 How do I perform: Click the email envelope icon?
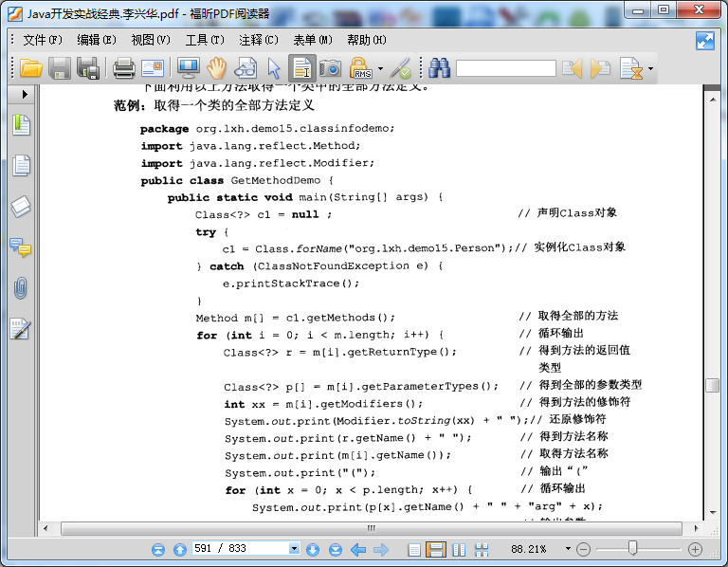(x=153, y=68)
